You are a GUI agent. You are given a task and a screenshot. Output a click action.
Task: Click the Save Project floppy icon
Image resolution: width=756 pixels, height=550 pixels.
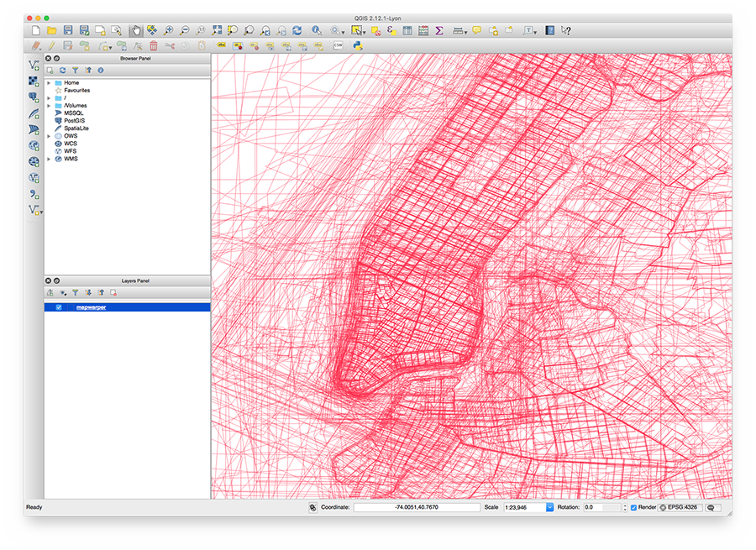[x=68, y=30]
